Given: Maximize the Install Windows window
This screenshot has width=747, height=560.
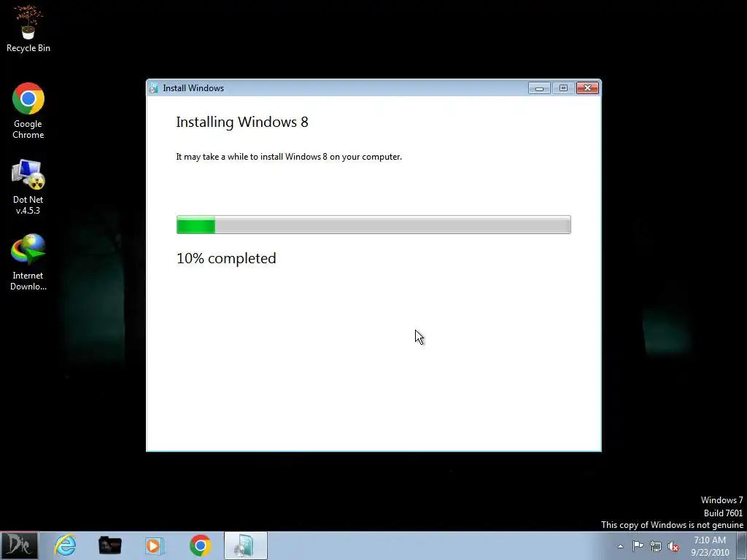Looking at the screenshot, I should point(563,88).
